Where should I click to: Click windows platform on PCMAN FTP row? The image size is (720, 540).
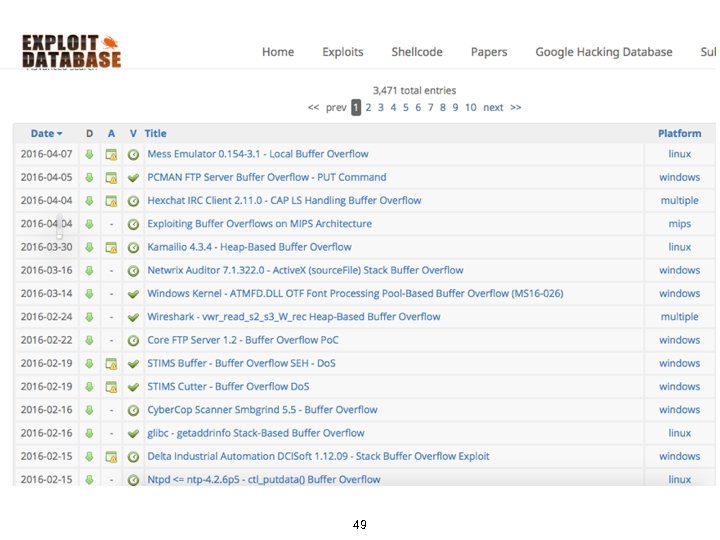coord(680,177)
